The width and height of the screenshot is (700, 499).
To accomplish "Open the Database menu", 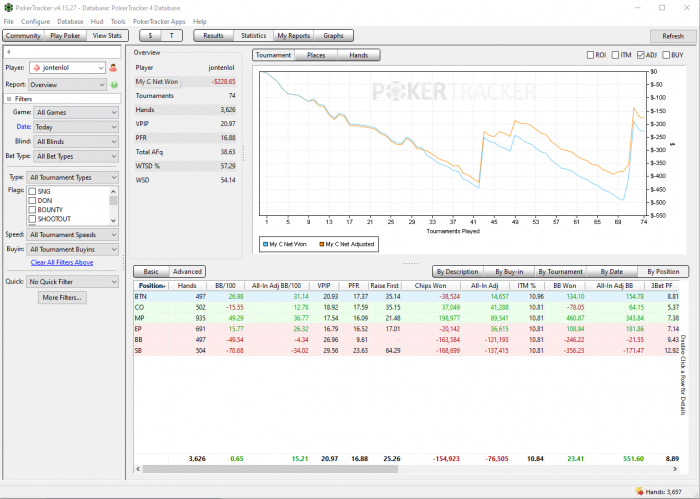I will pos(70,21).
